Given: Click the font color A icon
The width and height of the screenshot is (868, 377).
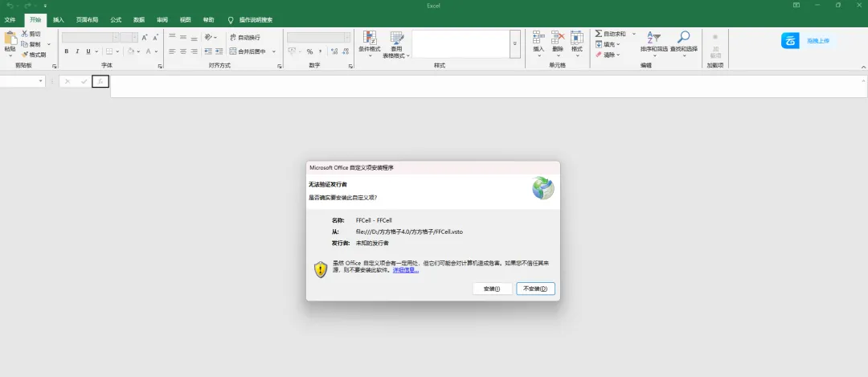Looking at the screenshot, I should click(x=149, y=51).
